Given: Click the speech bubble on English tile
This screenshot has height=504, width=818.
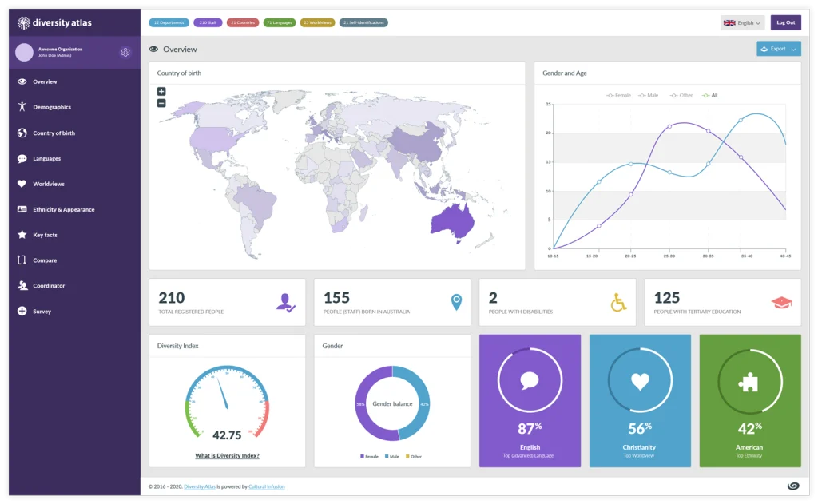Looking at the screenshot, I should [530, 380].
